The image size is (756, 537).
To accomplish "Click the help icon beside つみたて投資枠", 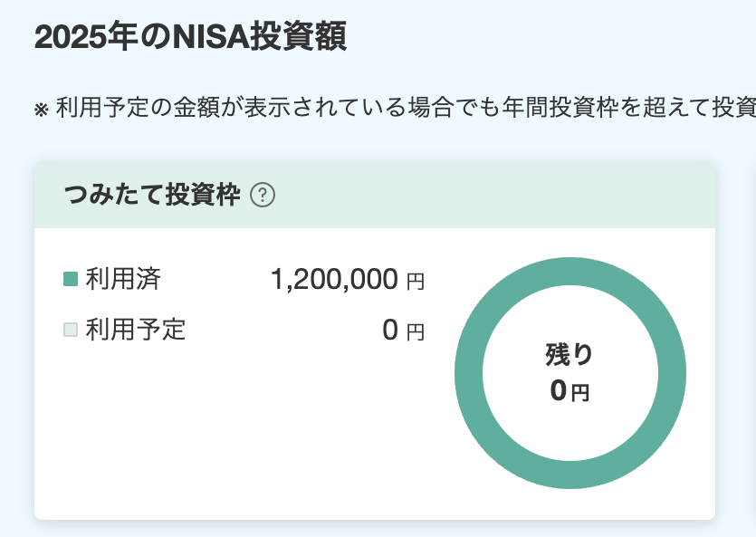I will pyautogui.click(x=263, y=195).
